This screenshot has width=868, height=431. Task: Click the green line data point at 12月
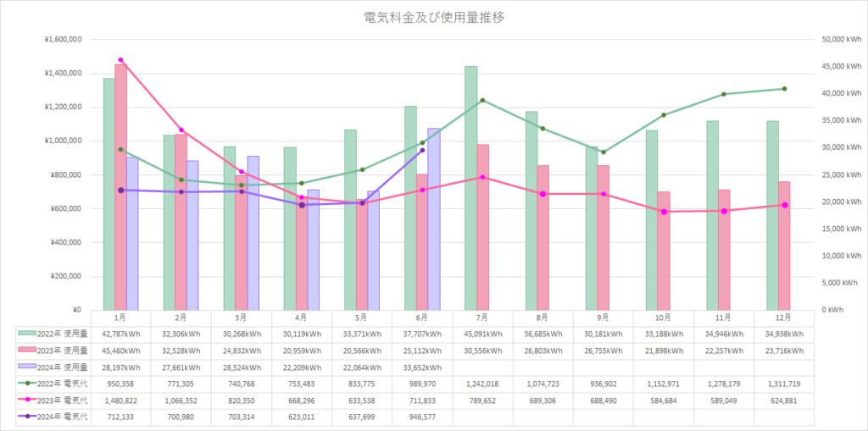coord(784,89)
